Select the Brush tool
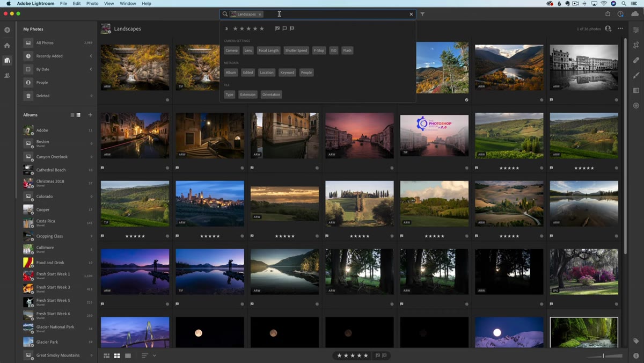The image size is (644, 363). coord(636,75)
